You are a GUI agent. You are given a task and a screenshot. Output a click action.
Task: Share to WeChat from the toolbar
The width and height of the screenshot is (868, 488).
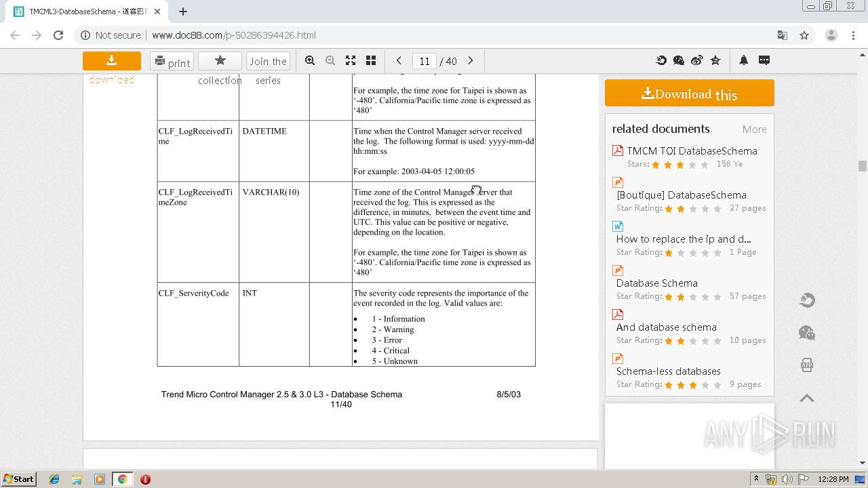click(679, 60)
